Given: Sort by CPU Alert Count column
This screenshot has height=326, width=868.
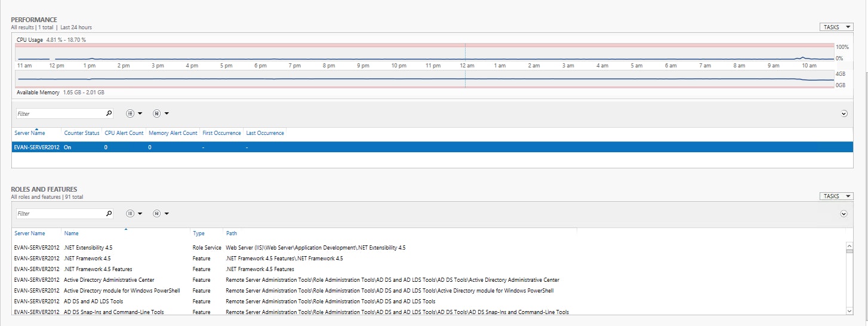Looking at the screenshot, I should 124,133.
